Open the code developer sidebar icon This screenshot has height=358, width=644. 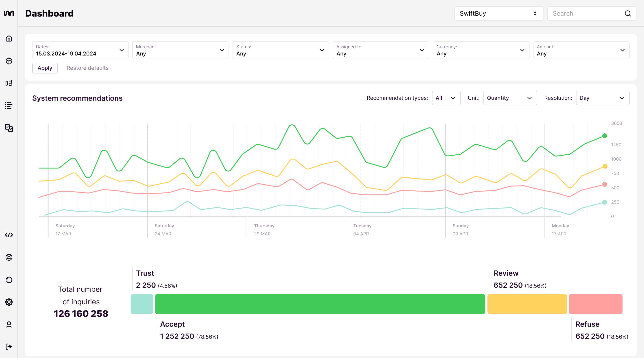tap(9, 235)
